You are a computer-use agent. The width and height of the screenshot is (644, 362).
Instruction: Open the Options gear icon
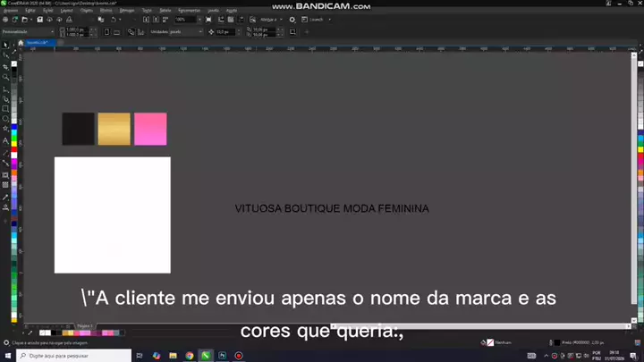(292, 20)
